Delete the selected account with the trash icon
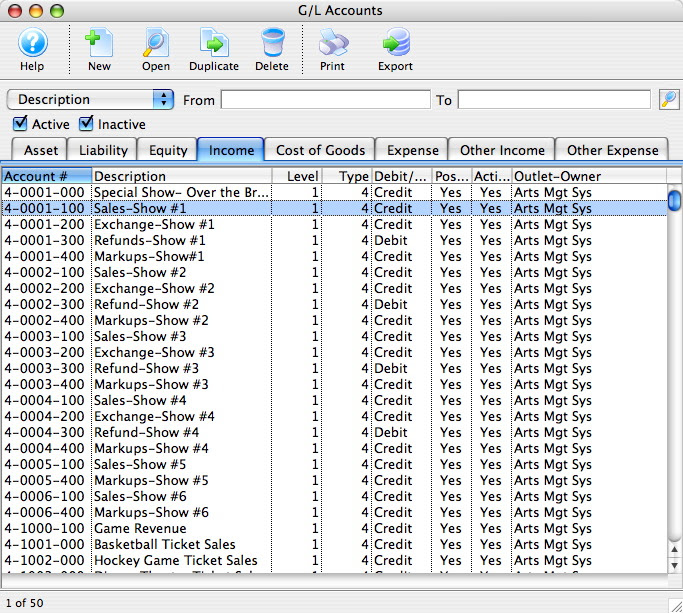The width and height of the screenshot is (683, 613). [272, 49]
